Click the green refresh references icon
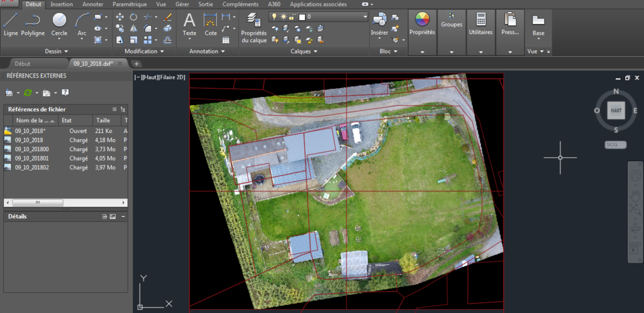Image resolution: width=644 pixels, height=313 pixels. point(28,93)
